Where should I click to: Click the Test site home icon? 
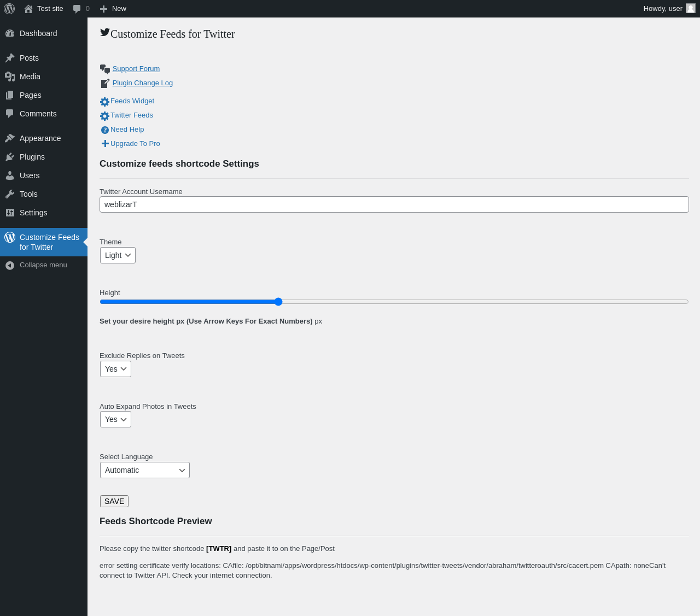tap(28, 9)
